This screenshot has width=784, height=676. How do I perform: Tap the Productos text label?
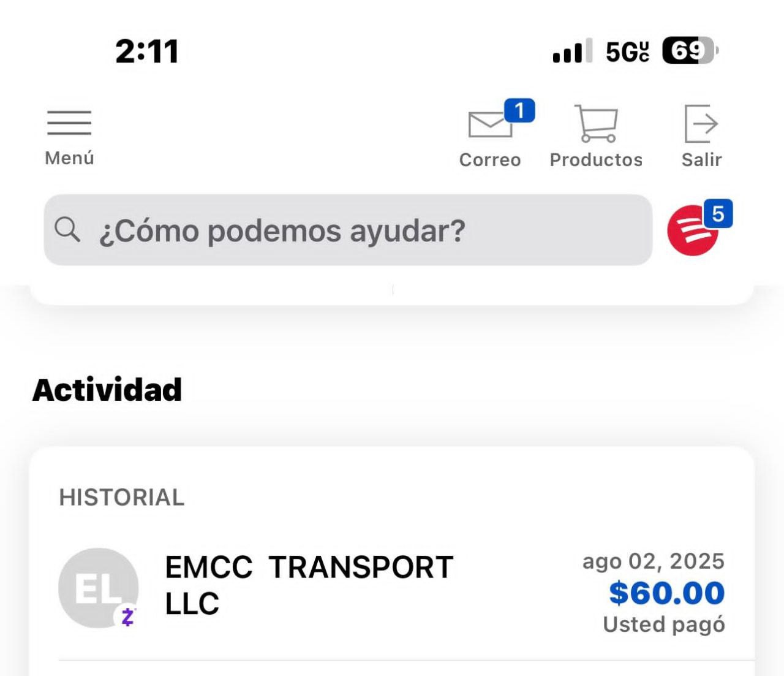coord(596,160)
